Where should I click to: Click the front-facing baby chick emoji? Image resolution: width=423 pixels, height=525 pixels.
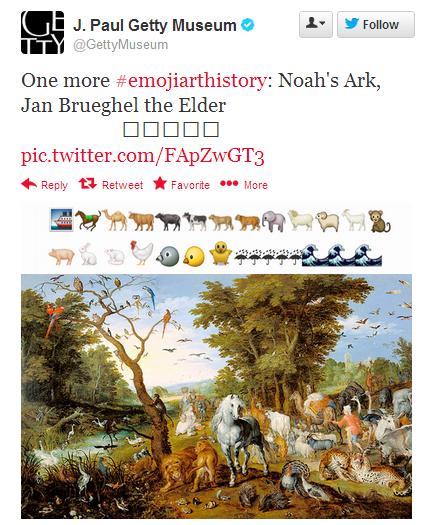pos(220,253)
